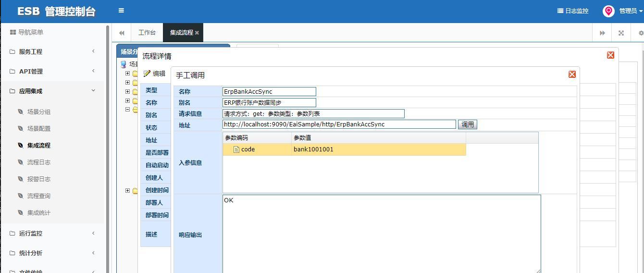Click the 调用 invoke button
Screen dimensions: 644x273
pyautogui.click(x=468, y=124)
